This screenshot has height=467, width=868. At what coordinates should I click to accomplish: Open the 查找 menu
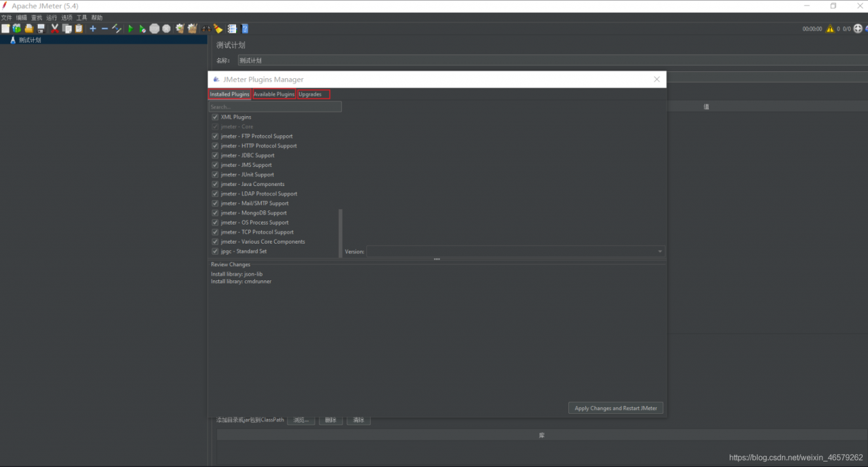(x=37, y=18)
